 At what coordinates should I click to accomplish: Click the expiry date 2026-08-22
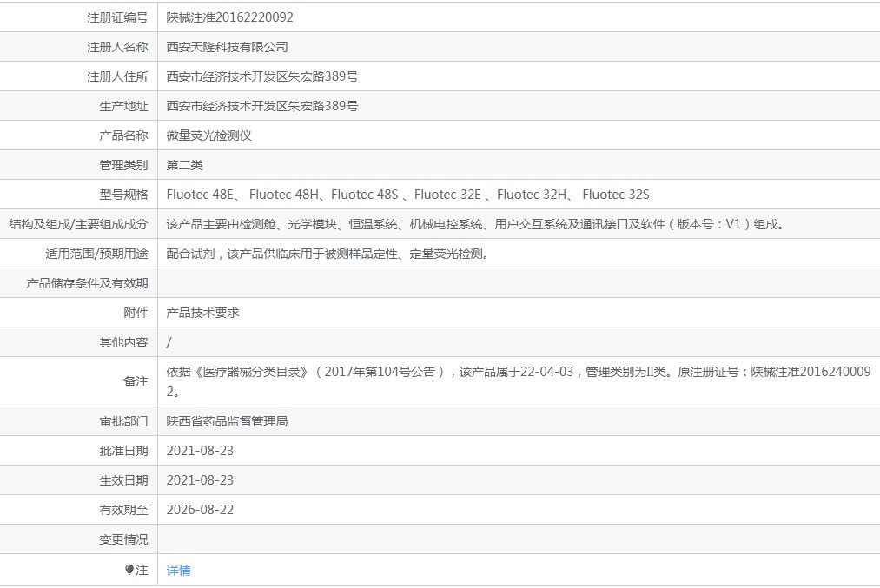202,509
